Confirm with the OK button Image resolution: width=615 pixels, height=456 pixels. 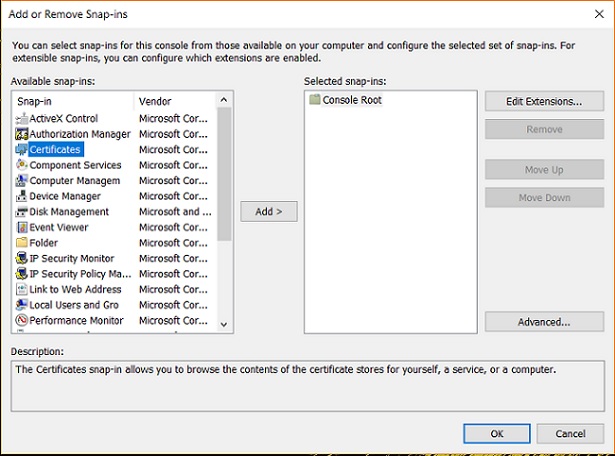click(x=497, y=433)
